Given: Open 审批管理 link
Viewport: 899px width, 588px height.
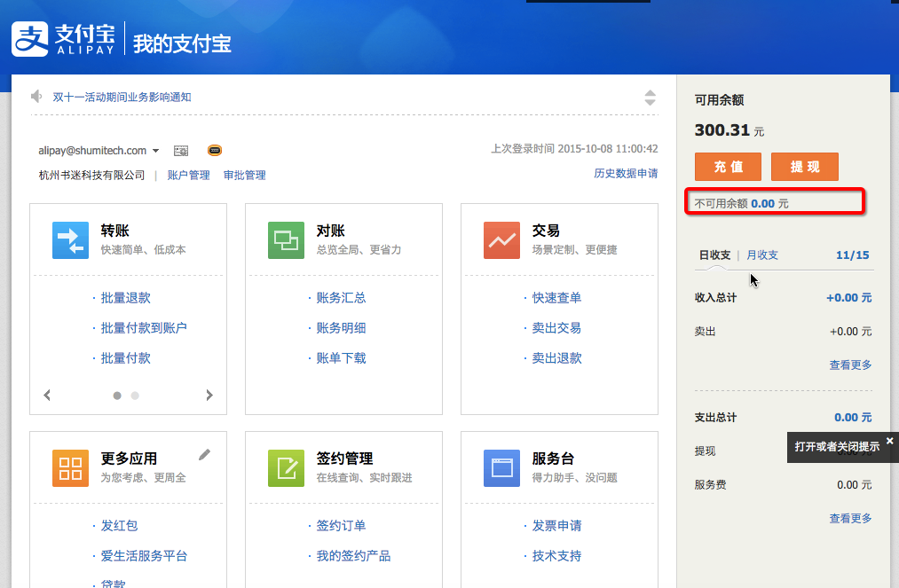Looking at the screenshot, I should 245,175.
